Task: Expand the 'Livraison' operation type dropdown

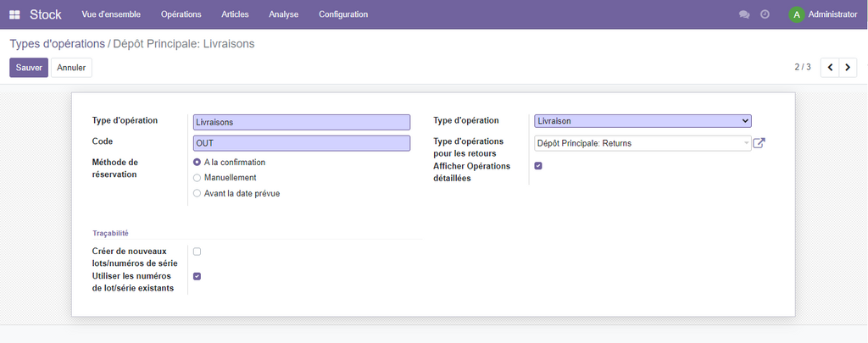Action: [643, 121]
